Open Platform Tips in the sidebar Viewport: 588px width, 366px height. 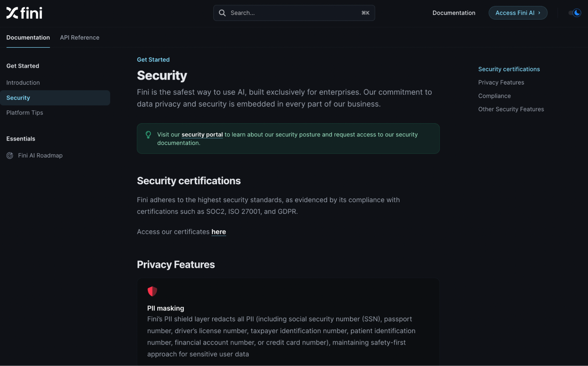tap(25, 113)
